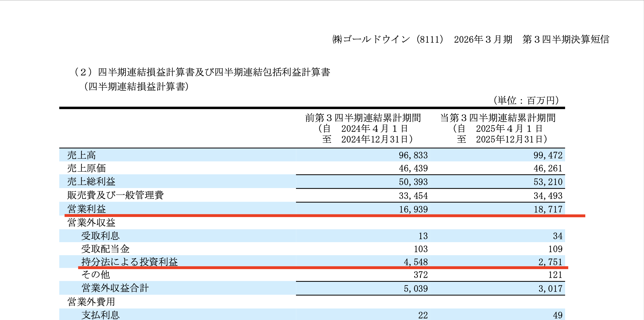Click the 売上高 row label
Image resolution: width=644 pixels, height=320 pixels.
click(x=81, y=155)
